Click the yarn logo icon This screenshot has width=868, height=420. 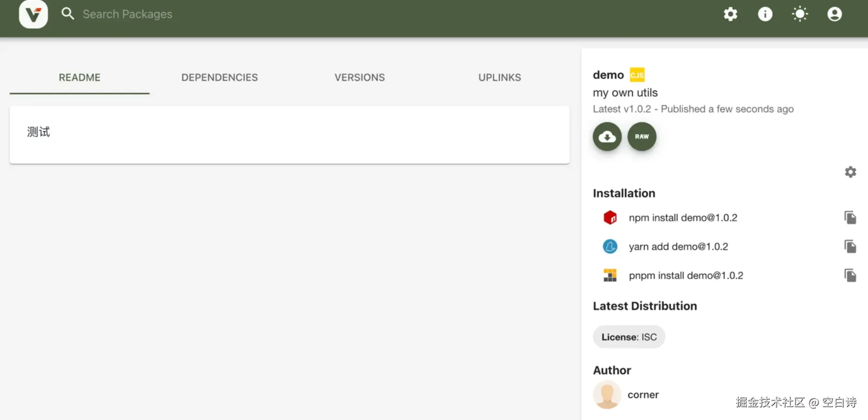(610, 246)
